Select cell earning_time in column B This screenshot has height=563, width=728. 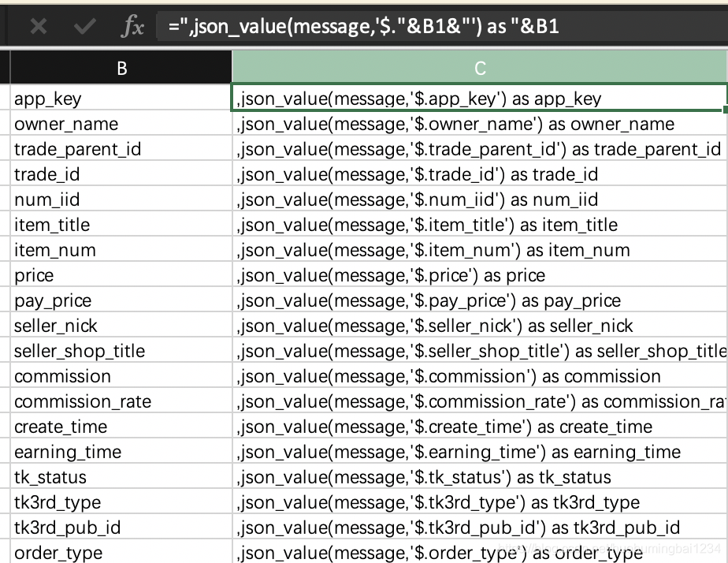(121, 451)
